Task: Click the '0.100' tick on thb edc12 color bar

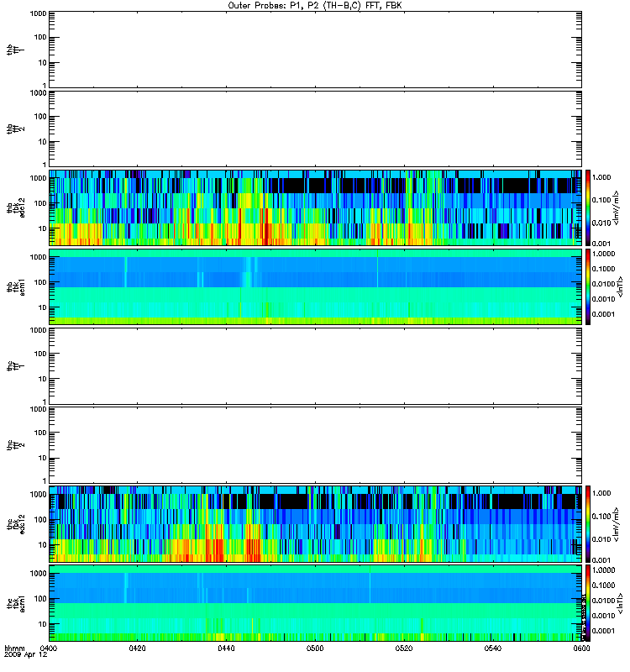Action: coord(601,200)
